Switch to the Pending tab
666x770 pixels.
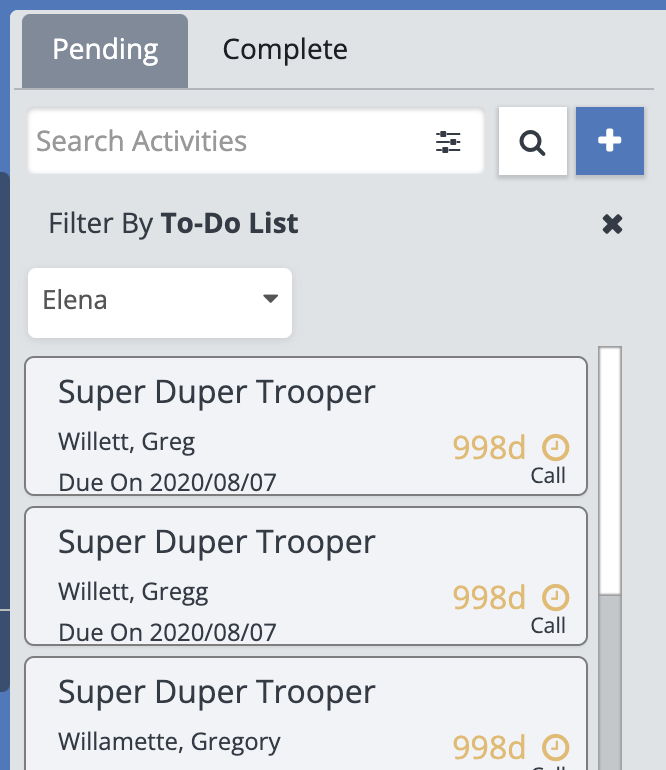(x=105, y=49)
